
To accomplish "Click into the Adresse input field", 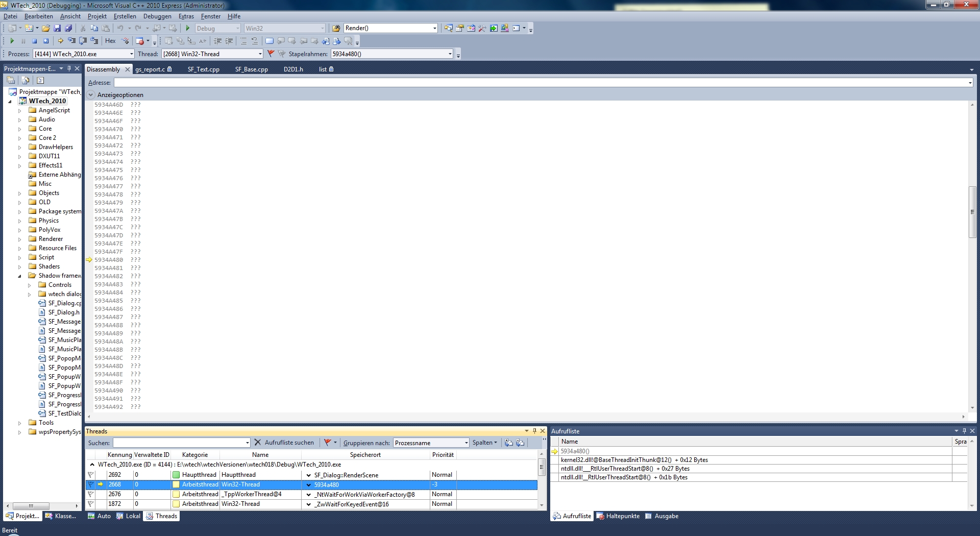I will (x=540, y=83).
